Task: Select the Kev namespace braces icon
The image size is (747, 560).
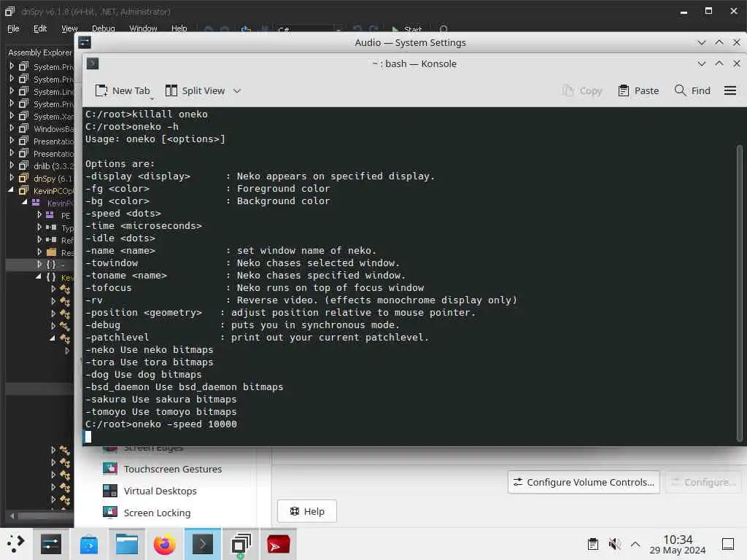Action: tap(51, 276)
